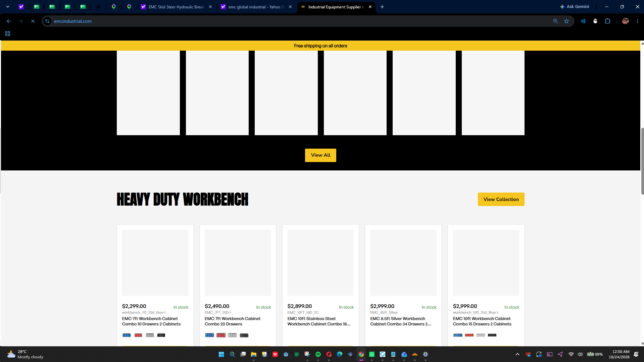This screenshot has width=644, height=362.
Task: Open the Heavy Duty Workbench View Collection
Action: (x=501, y=199)
